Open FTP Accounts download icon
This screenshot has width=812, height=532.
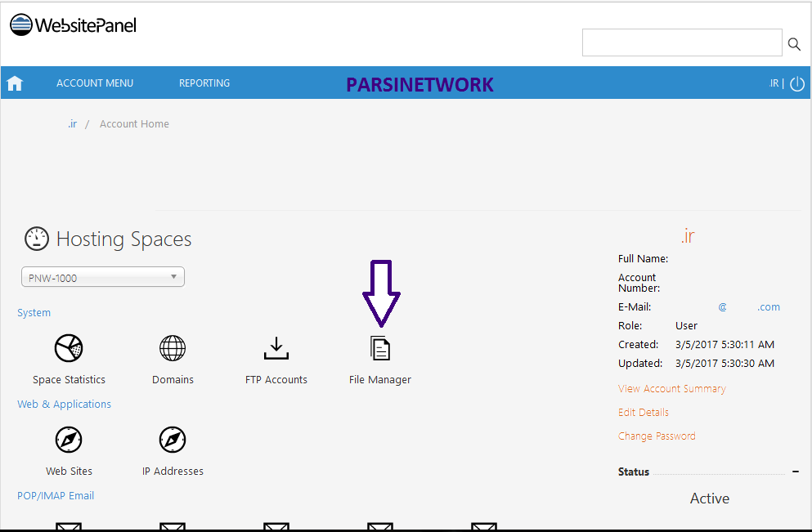[276, 349]
